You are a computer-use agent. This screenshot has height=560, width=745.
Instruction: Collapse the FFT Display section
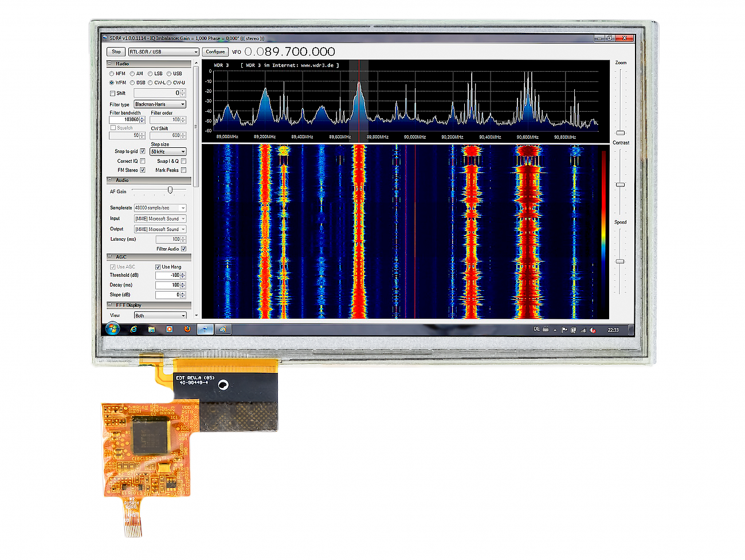click(x=110, y=305)
